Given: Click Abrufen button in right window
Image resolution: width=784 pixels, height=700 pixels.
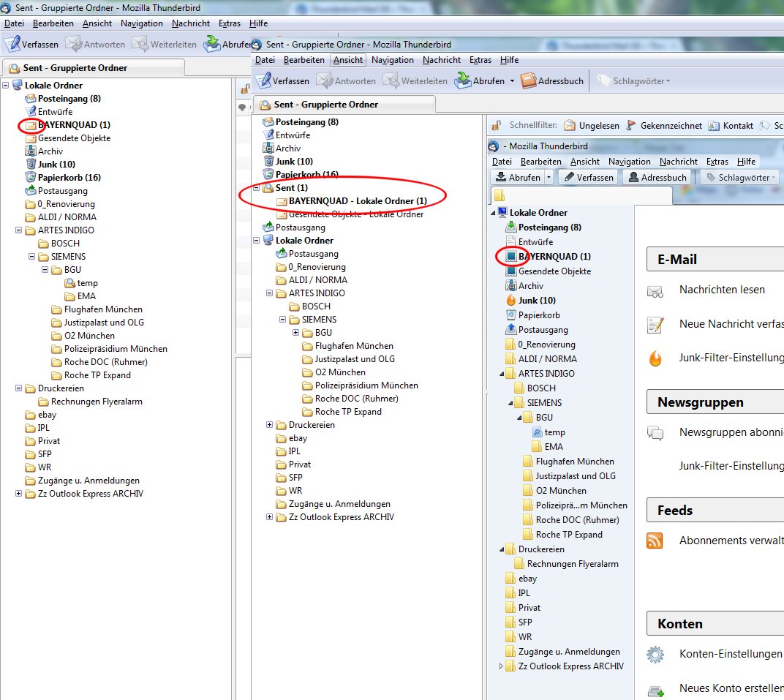Looking at the screenshot, I should click(518, 177).
